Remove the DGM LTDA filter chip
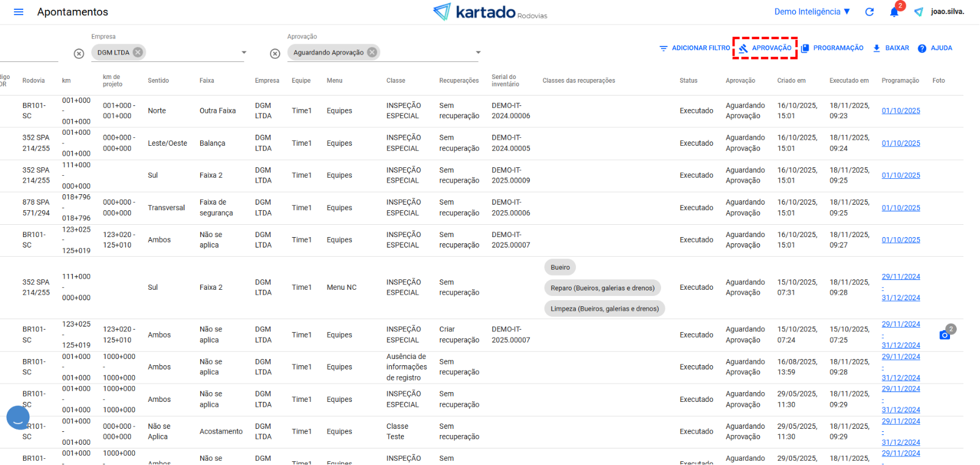Image resolution: width=980 pixels, height=465 pixels. (x=138, y=53)
